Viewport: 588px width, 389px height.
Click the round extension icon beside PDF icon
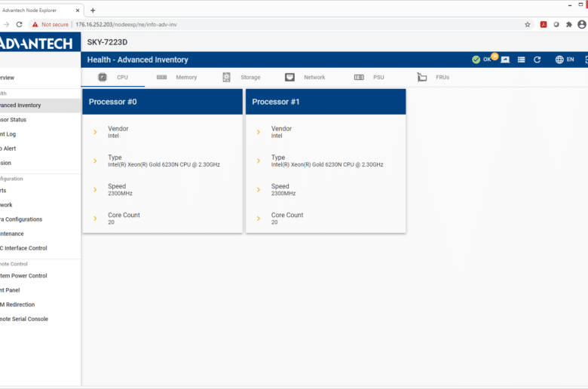(556, 24)
